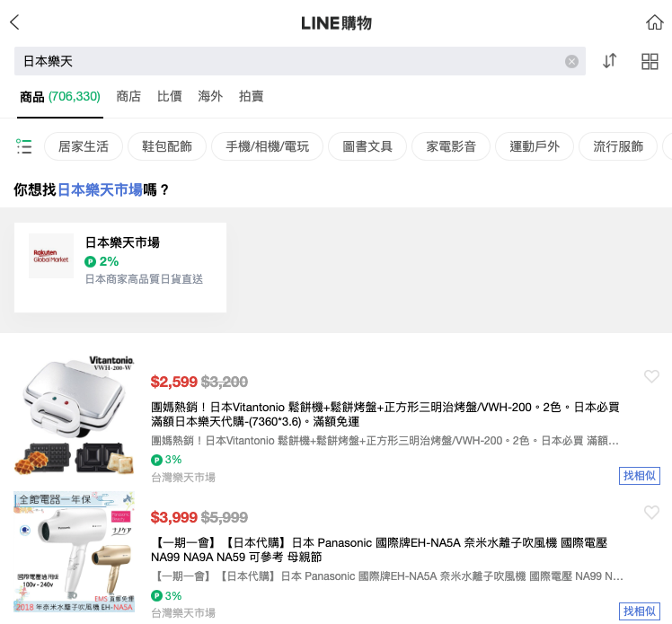This screenshot has width=672, height=624.
Task: Filter by 圖書文具 category
Action: (367, 146)
